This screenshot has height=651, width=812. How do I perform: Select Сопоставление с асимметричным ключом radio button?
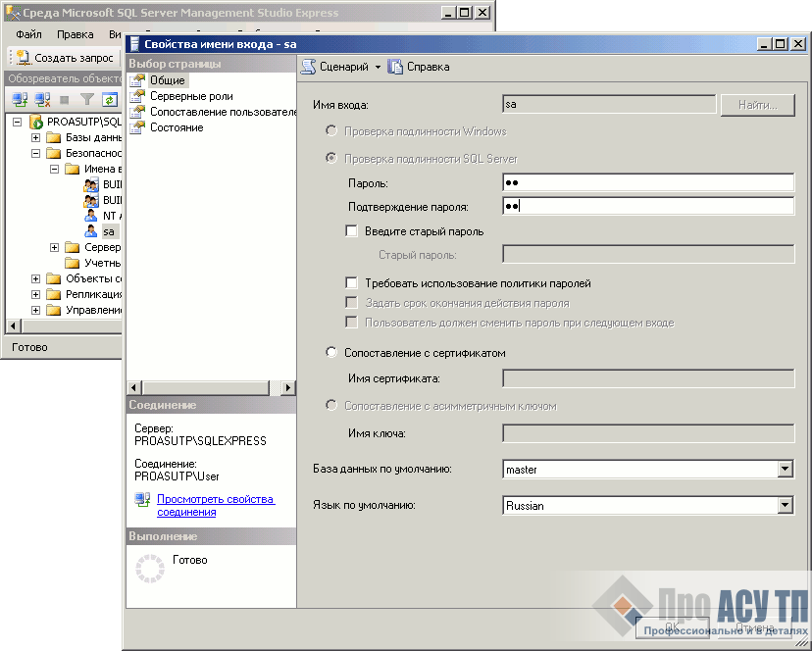coord(331,405)
